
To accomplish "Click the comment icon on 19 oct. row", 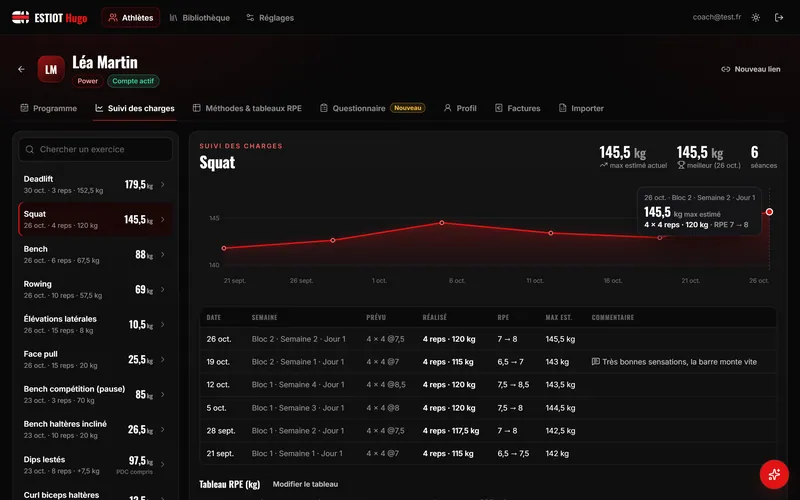I will pos(595,362).
